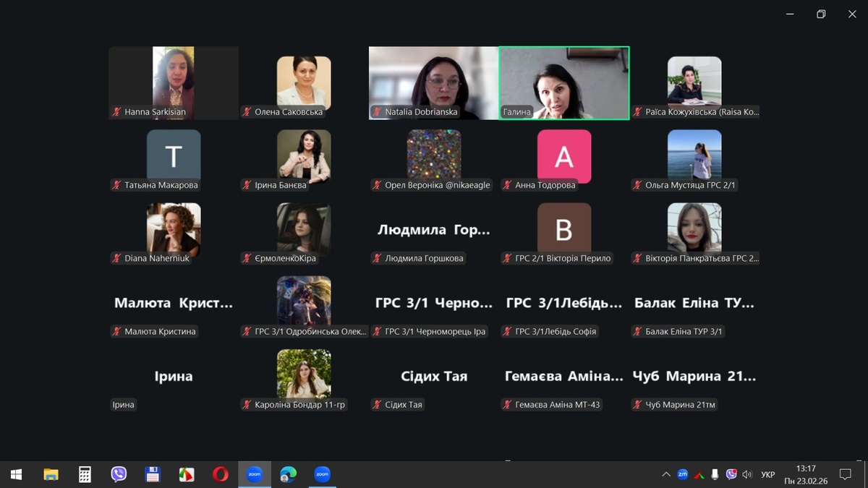Viewport: 868px width, 488px height.
Task: Click the Ірина name label
Action: [x=124, y=405]
